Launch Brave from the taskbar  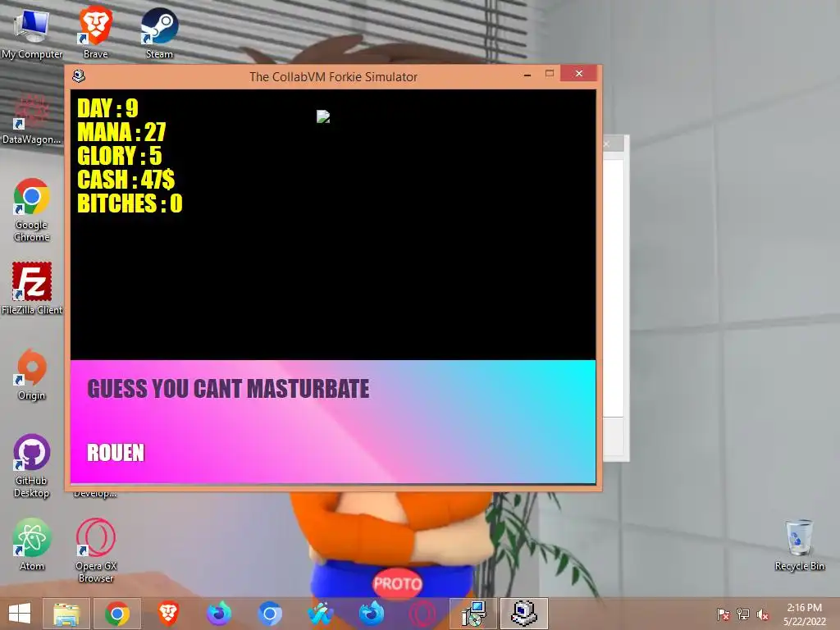click(x=168, y=614)
